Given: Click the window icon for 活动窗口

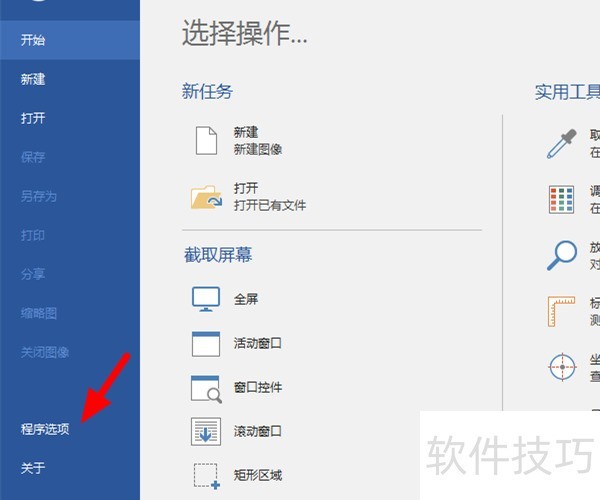Looking at the screenshot, I should point(206,344).
